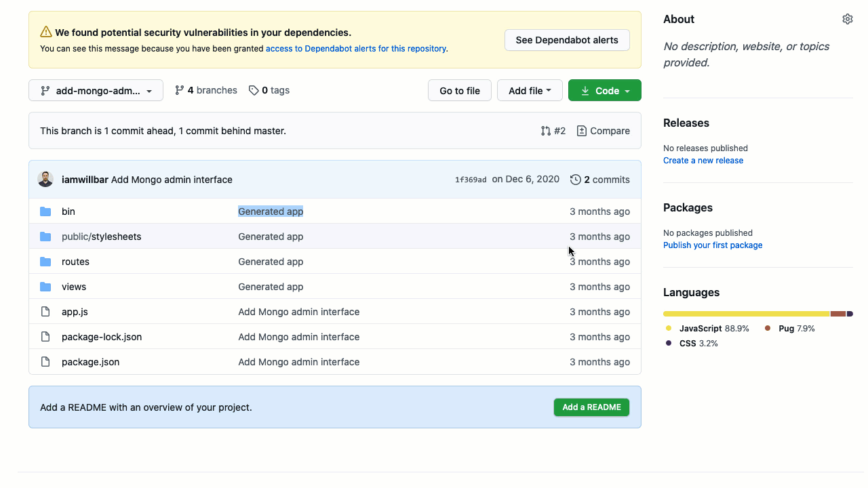Click the public/stylesheets folder icon
Image resolution: width=868 pixels, height=488 pixels.
click(45, 237)
